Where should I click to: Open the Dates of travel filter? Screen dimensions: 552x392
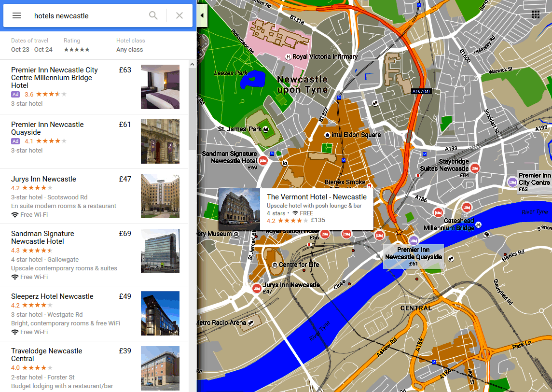pos(32,45)
